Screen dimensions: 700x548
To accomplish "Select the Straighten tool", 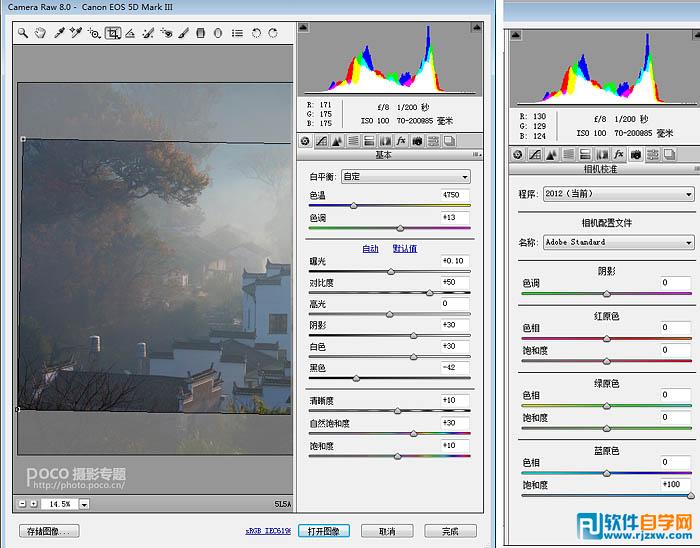I will 130,33.
